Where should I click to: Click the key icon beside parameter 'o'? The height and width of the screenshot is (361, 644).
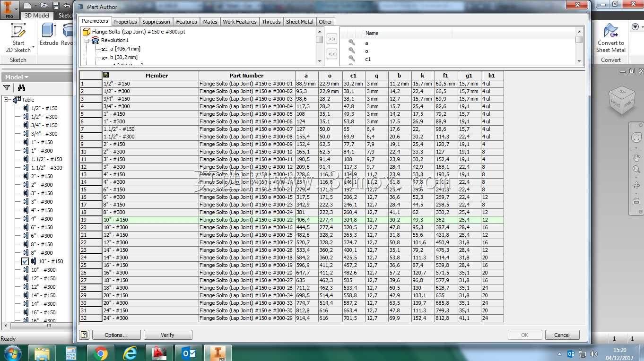coord(352,51)
